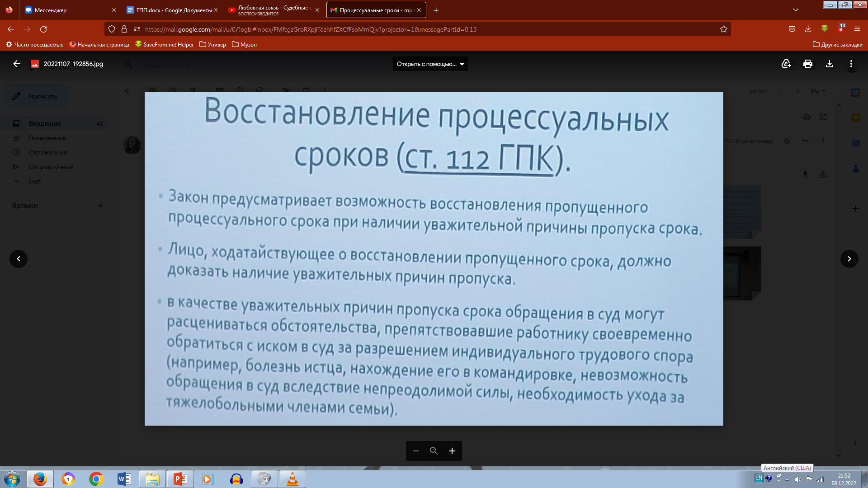This screenshot has height=488, width=868.
Task: Zoom out the image
Action: (x=416, y=451)
